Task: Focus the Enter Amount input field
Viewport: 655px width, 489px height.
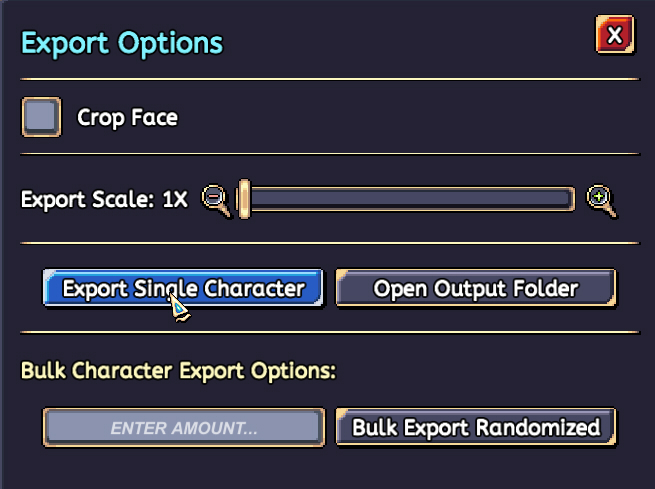Action: (x=184, y=428)
